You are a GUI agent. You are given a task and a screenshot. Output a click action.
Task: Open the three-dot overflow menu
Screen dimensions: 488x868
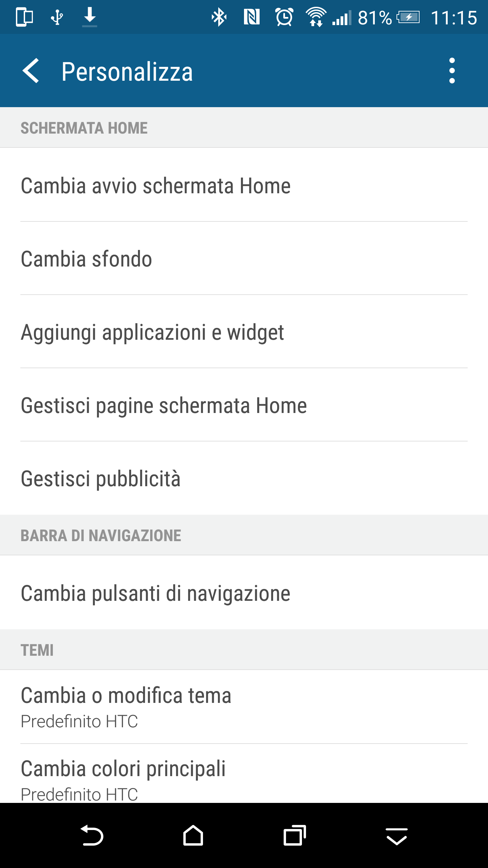452,71
